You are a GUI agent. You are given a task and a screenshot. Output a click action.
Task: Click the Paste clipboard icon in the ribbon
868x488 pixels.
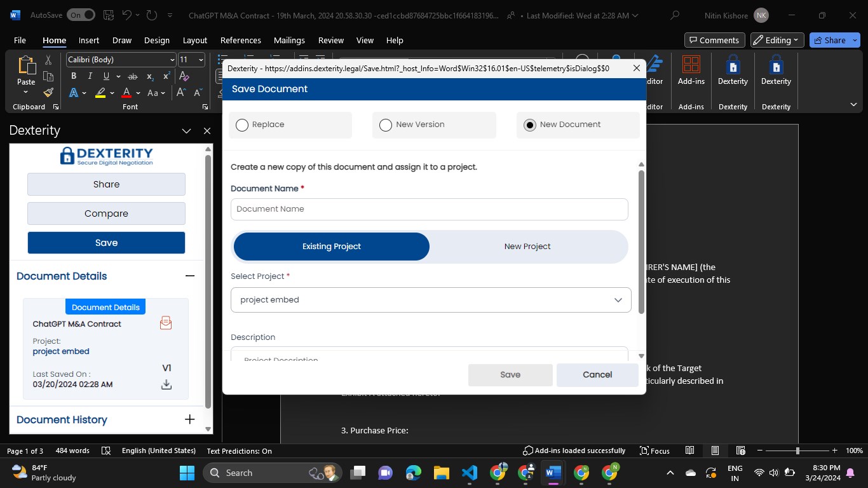click(26, 65)
